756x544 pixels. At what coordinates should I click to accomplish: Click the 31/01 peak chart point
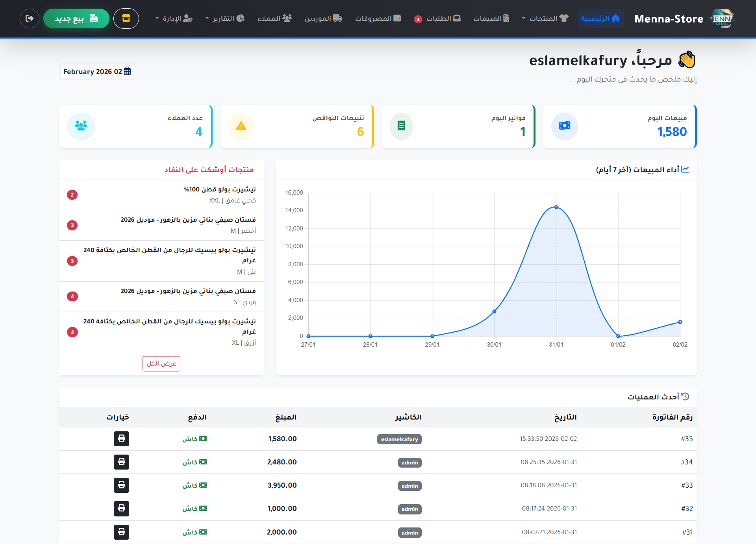[x=556, y=207]
